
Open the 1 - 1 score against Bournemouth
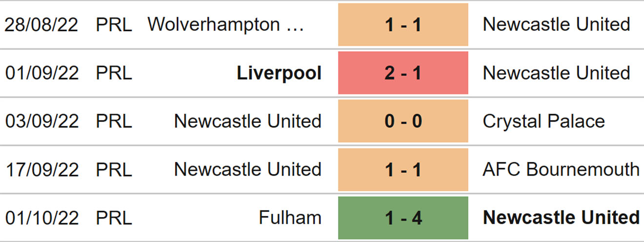[403, 169]
